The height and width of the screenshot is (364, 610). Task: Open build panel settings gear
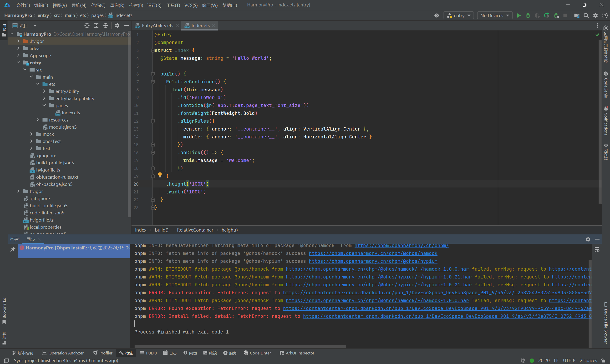(588, 239)
